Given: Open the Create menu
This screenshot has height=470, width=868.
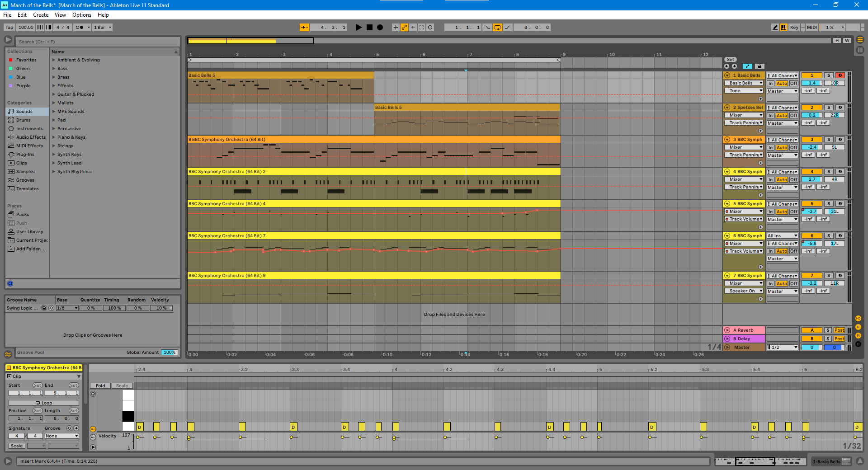Looking at the screenshot, I should [41, 15].
